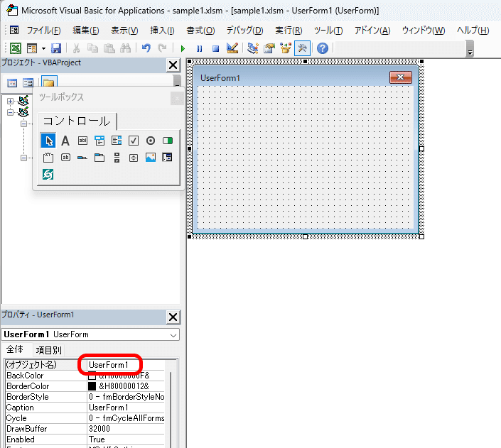The width and height of the screenshot is (501, 448).
Task: Toggle Design Mode icon
Action: point(232,48)
